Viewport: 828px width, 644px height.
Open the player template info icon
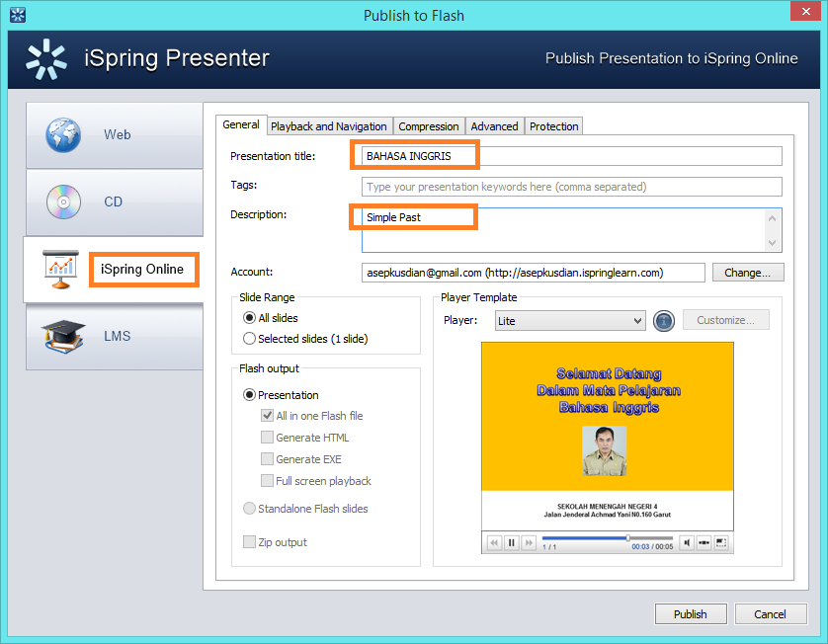663,320
